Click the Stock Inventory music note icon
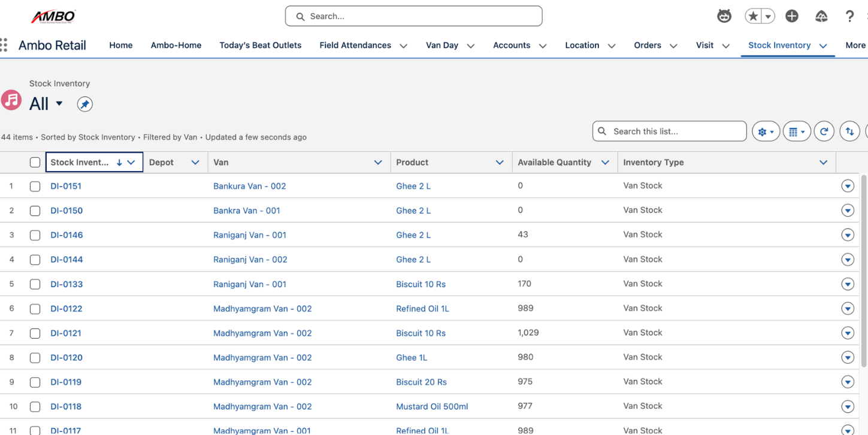Viewport: 868px width, 435px height. [11, 100]
